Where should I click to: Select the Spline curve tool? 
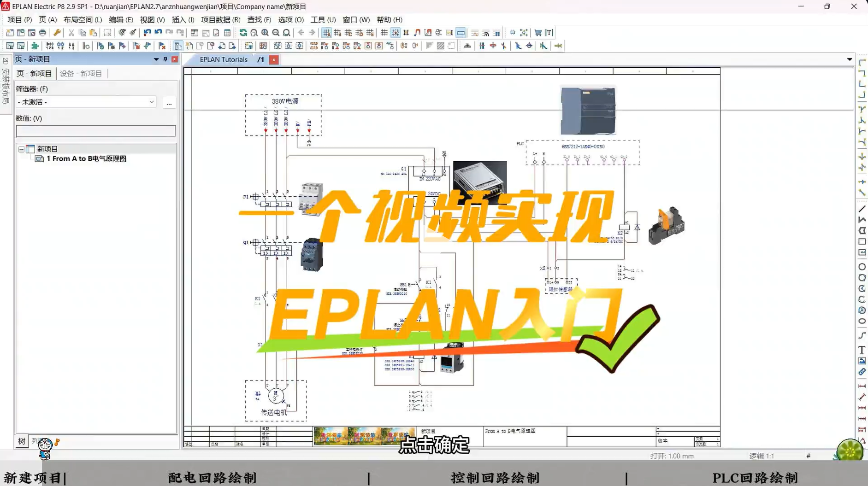pyautogui.click(x=862, y=335)
